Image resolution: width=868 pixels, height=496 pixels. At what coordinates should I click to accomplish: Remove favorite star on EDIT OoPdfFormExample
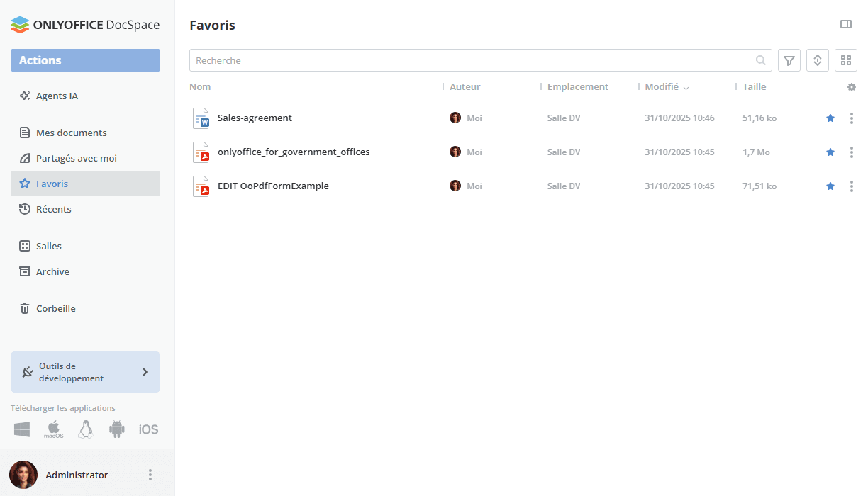pyautogui.click(x=830, y=186)
